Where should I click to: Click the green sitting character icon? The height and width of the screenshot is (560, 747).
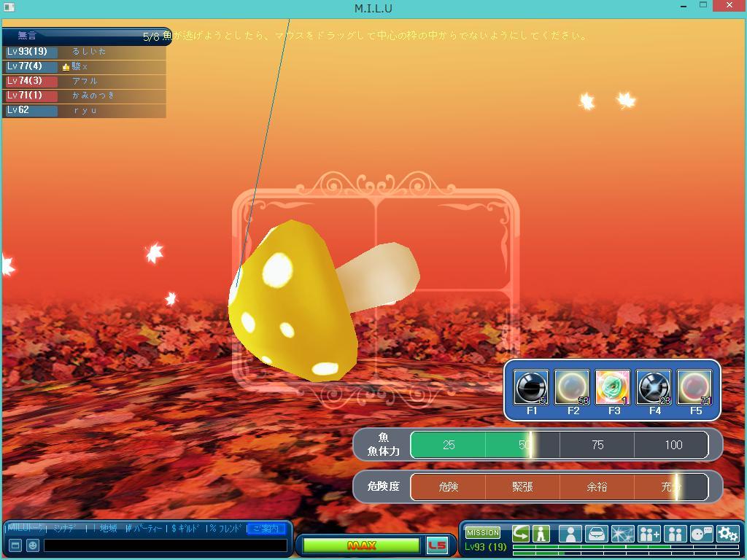tap(541, 533)
